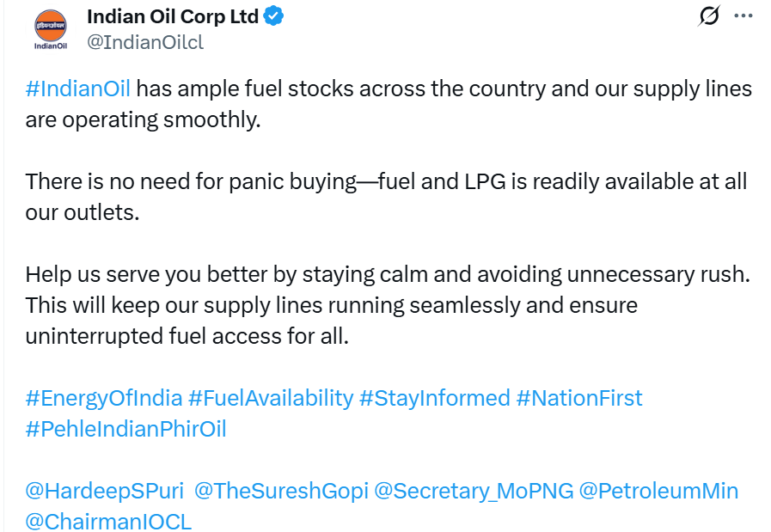Open the Indian Oil profile picture
The image size is (771, 532).
(50, 28)
